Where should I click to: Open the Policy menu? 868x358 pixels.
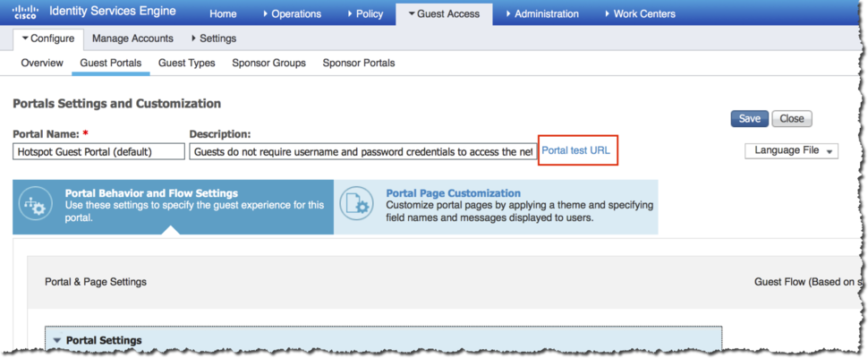tap(365, 13)
